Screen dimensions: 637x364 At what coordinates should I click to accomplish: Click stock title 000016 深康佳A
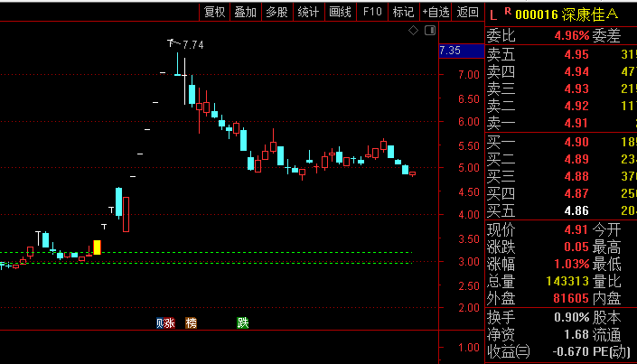click(567, 14)
